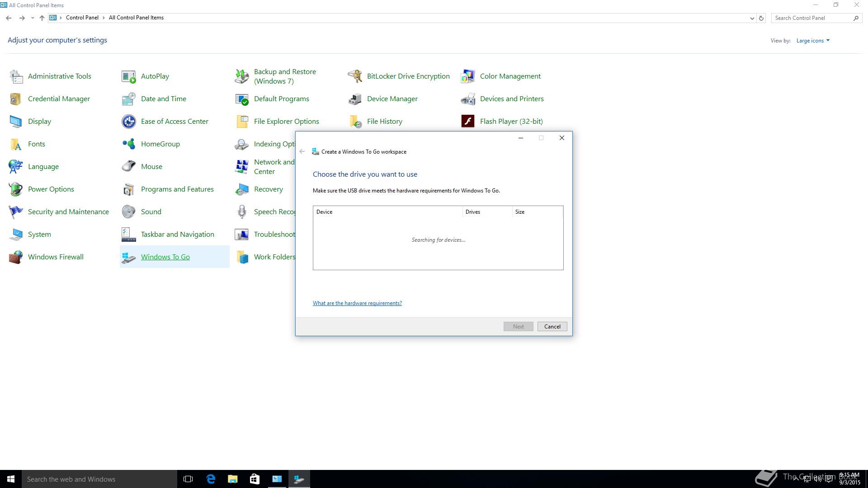The height and width of the screenshot is (488, 868).
Task: Open the HomeGroup icon
Action: [129, 144]
